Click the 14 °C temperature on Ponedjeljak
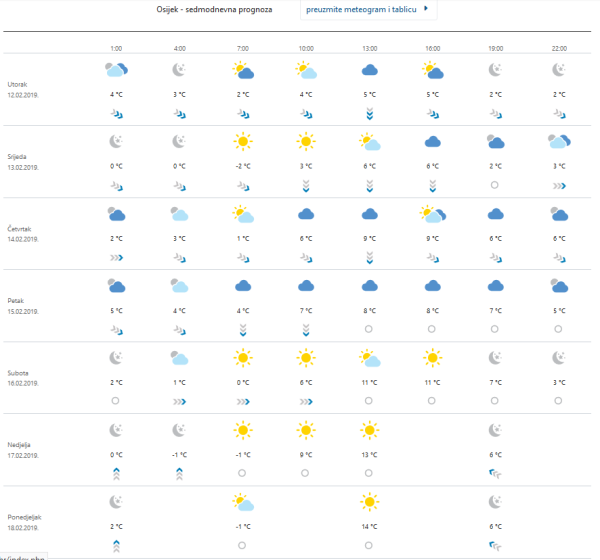The width and height of the screenshot is (600, 560). 369,526
